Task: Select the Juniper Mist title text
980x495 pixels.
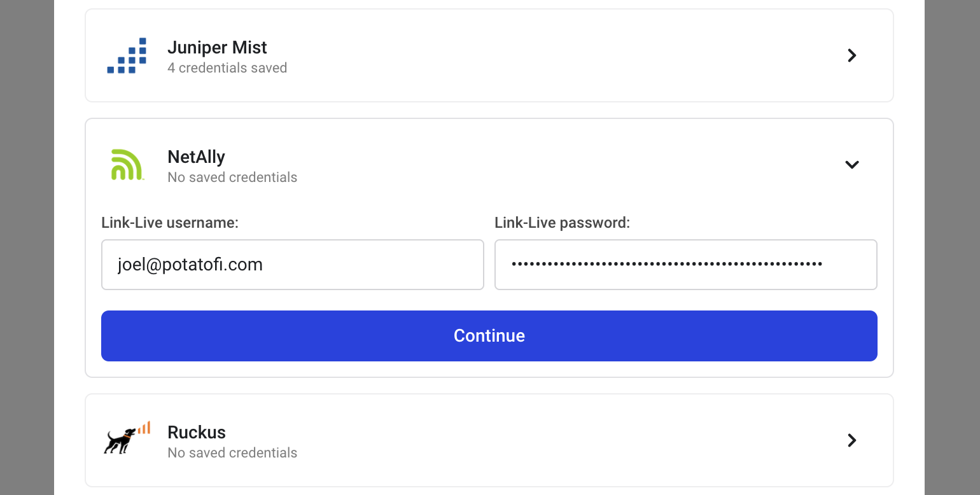Action: click(x=217, y=48)
